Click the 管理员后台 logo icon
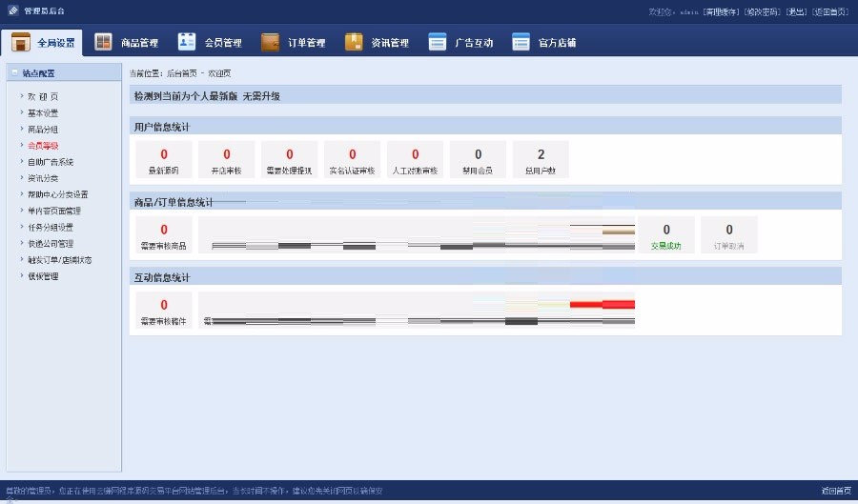 pos(13,10)
